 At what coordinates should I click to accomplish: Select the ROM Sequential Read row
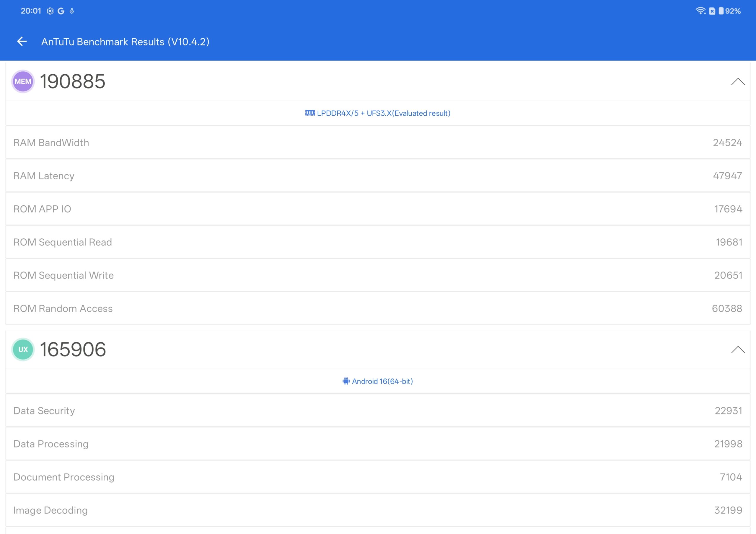(378, 242)
